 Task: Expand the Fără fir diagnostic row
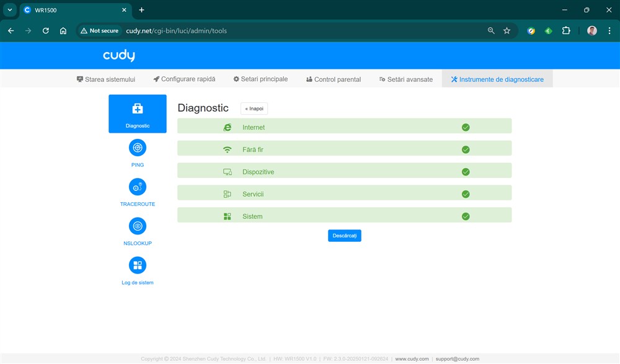(x=344, y=149)
